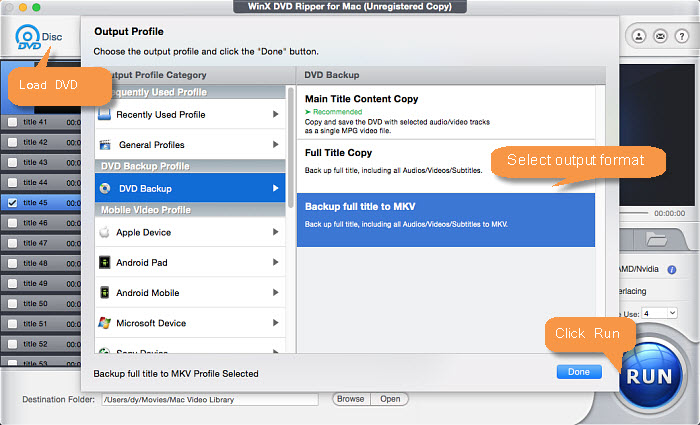Click the Android Pad icon
The image size is (700, 425).
[x=104, y=262]
